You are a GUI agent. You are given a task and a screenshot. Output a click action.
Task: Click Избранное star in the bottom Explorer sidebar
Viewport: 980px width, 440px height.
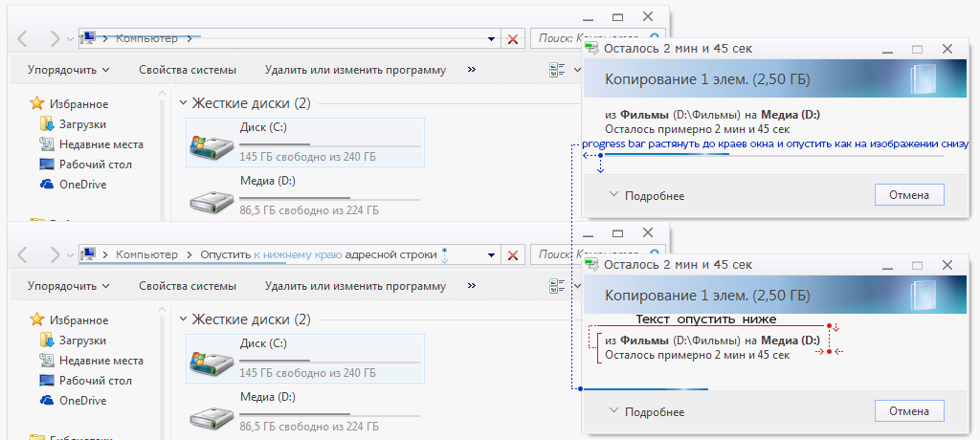pos(37,319)
